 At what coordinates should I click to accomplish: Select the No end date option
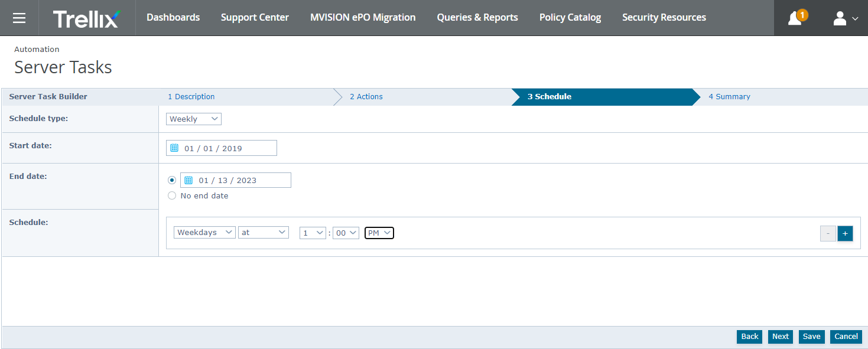pyautogui.click(x=172, y=195)
